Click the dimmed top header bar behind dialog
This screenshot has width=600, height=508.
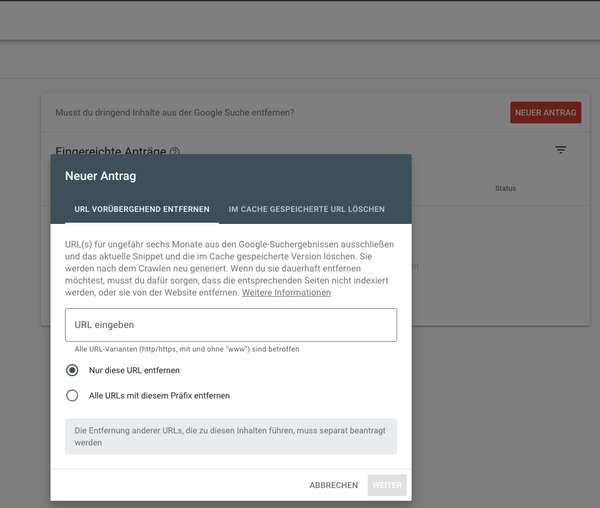point(300,20)
